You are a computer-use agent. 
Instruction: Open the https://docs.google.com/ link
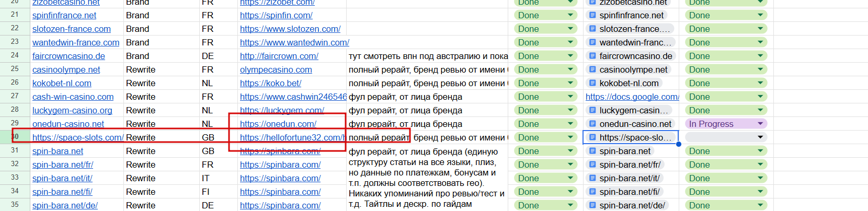tap(632, 97)
